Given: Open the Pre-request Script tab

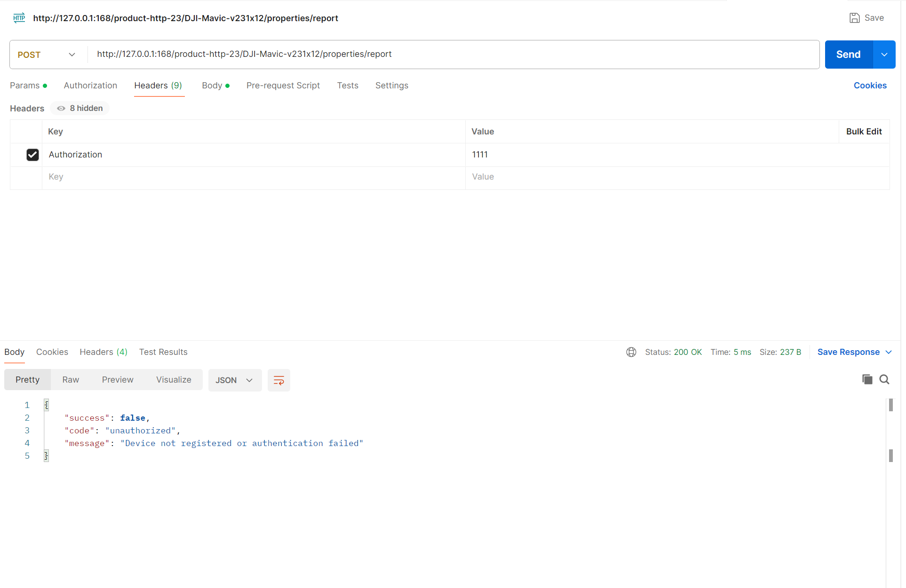Looking at the screenshot, I should point(283,86).
